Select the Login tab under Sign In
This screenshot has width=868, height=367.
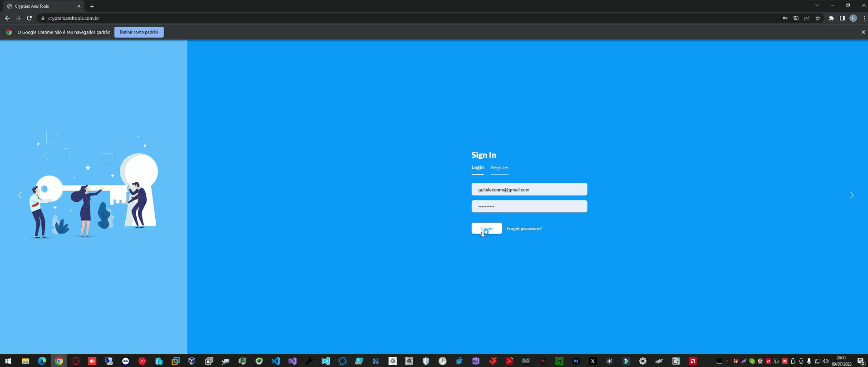pyautogui.click(x=478, y=168)
